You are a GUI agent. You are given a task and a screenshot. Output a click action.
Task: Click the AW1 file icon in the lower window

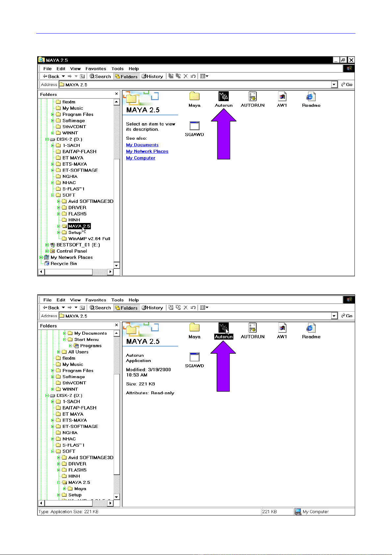tap(282, 328)
